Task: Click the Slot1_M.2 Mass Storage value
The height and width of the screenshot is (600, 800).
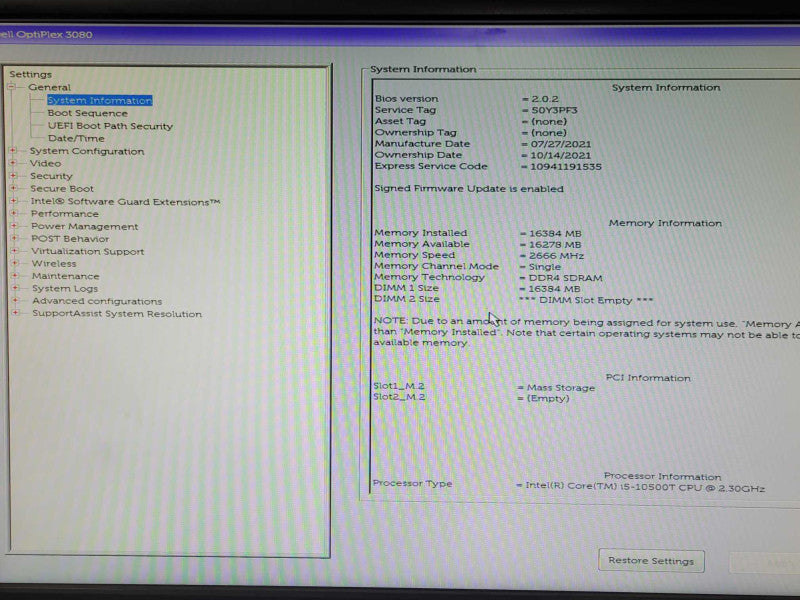Action: 560,388
